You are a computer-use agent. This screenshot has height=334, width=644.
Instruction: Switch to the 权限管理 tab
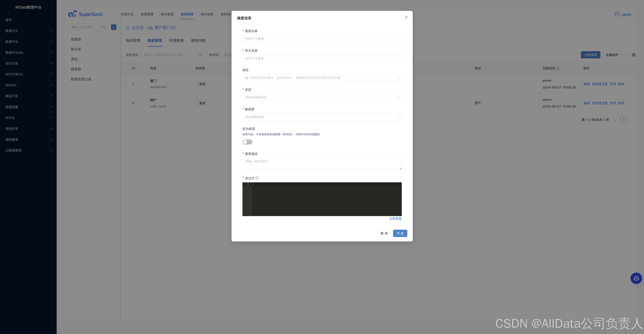pyautogui.click(x=176, y=41)
